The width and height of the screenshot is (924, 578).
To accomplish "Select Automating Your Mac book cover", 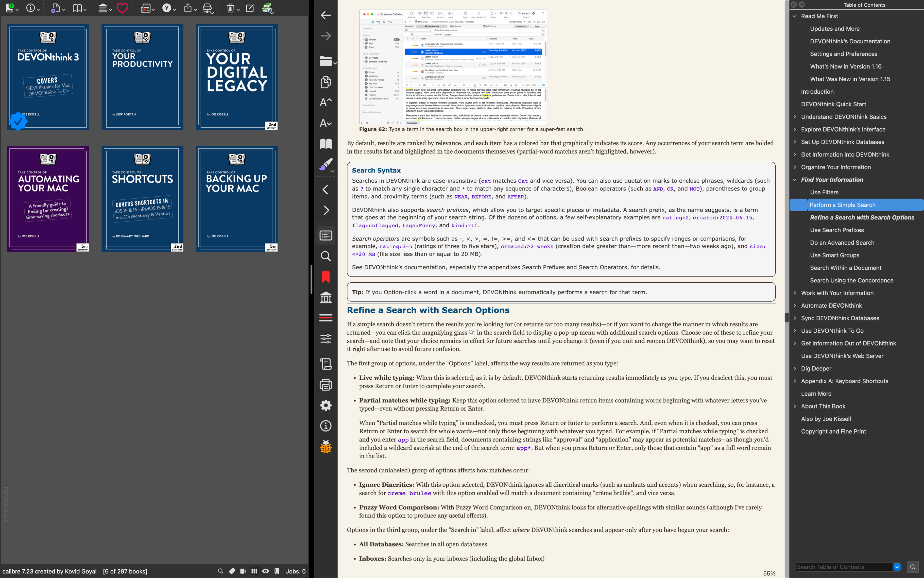I will 48,199.
